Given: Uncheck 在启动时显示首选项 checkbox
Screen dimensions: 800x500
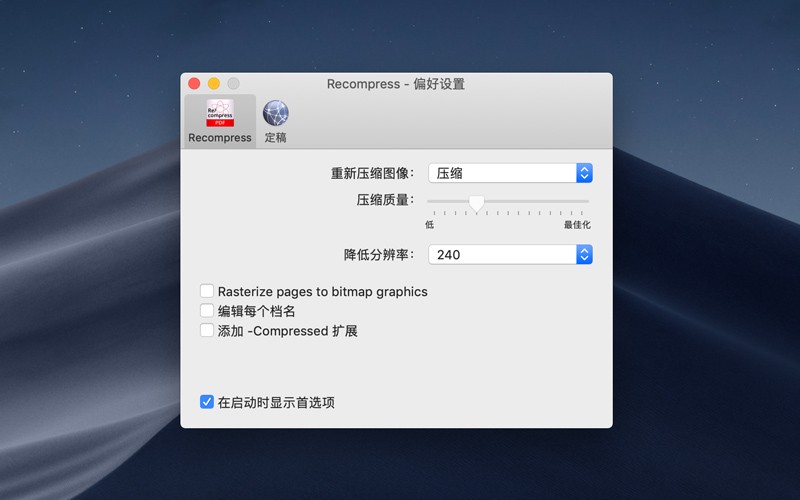Looking at the screenshot, I should click(207, 402).
